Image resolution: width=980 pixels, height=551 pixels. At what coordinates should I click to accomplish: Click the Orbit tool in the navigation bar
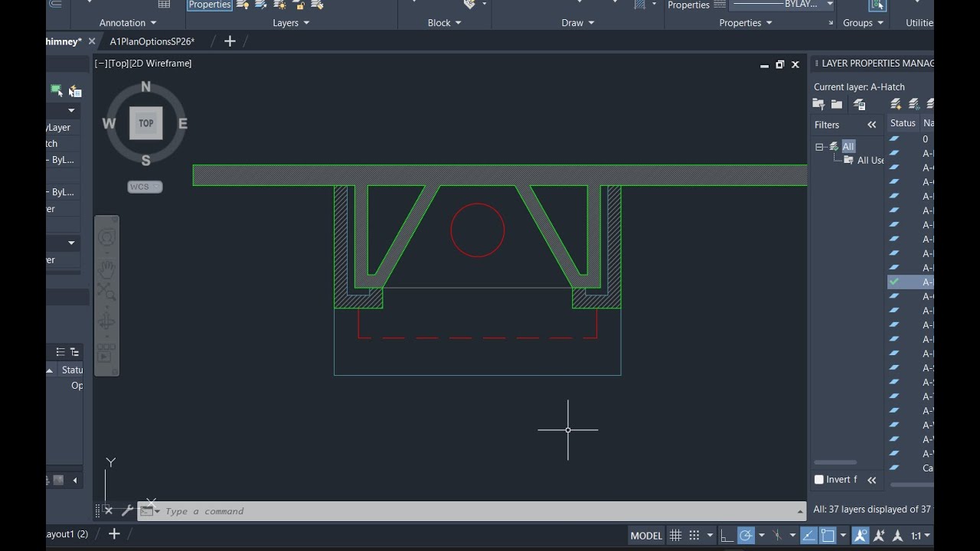[106, 322]
